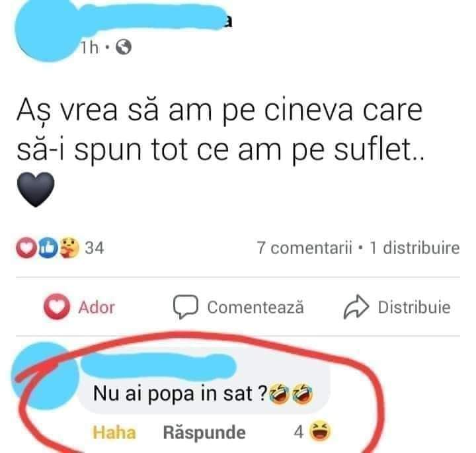The width and height of the screenshot is (476, 453).
Task: Open the 1 distribuire link
Action: (415, 248)
